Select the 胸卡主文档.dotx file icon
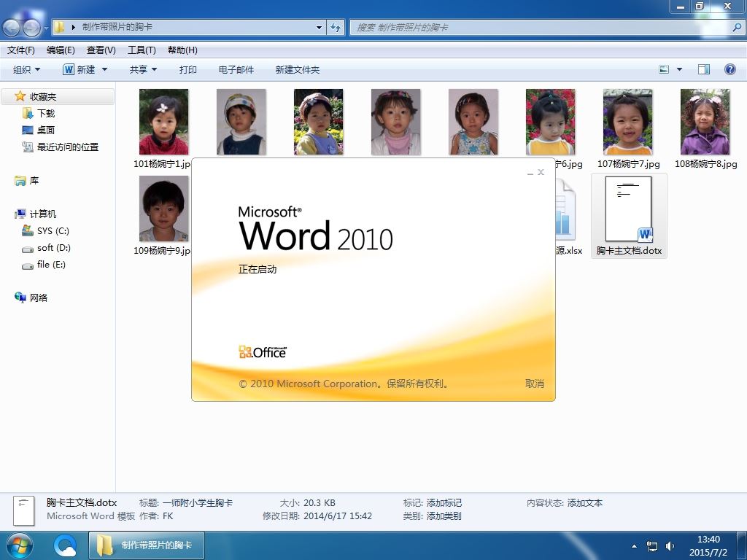Screen dimensions: 747x560 pos(628,209)
